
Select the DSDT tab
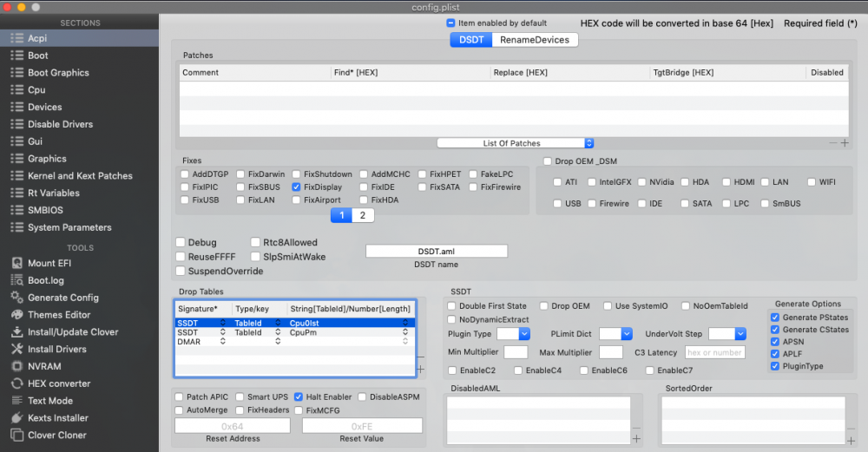click(x=471, y=40)
